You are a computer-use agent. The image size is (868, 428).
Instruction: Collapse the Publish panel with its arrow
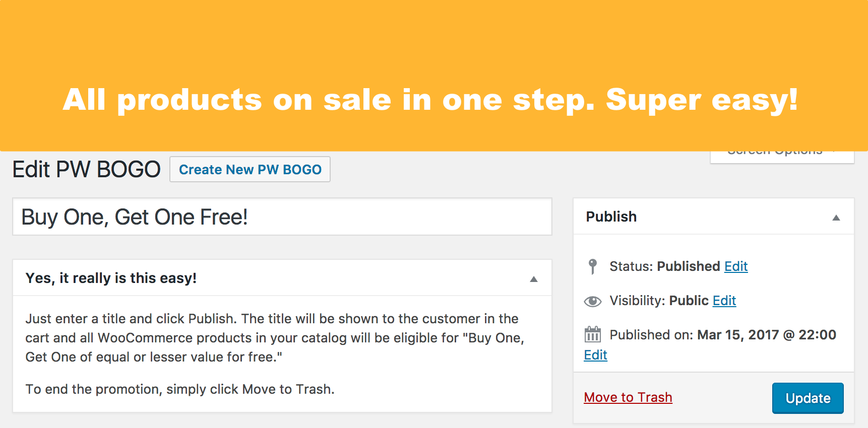[836, 218]
